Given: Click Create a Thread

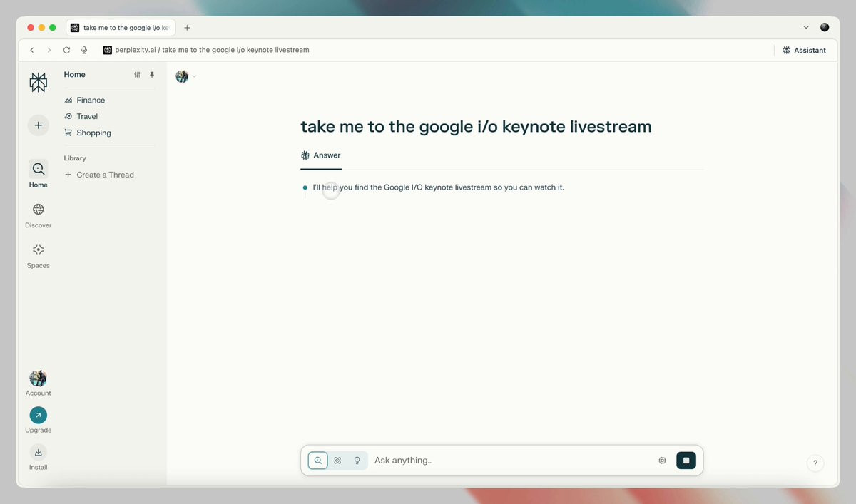Looking at the screenshot, I should click(99, 175).
